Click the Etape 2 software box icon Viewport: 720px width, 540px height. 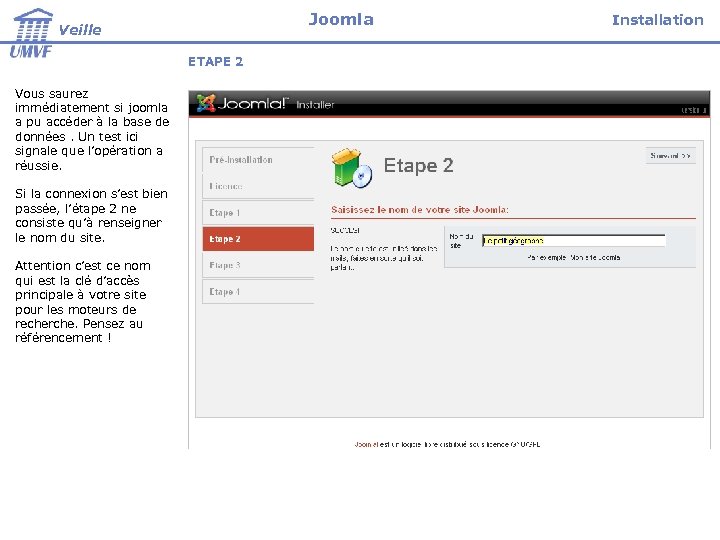click(x=352, y=168)
